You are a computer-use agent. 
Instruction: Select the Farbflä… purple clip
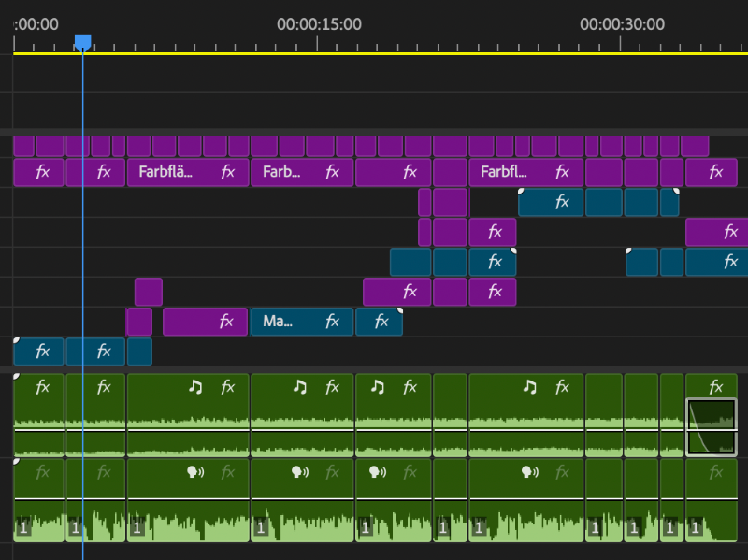pos(173,172)
